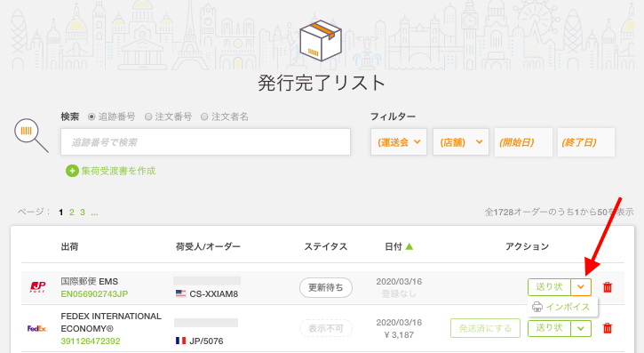Viewport: 644px width, 353px height.
Task: Click the ステイタス column header
Action: point(326,246)
